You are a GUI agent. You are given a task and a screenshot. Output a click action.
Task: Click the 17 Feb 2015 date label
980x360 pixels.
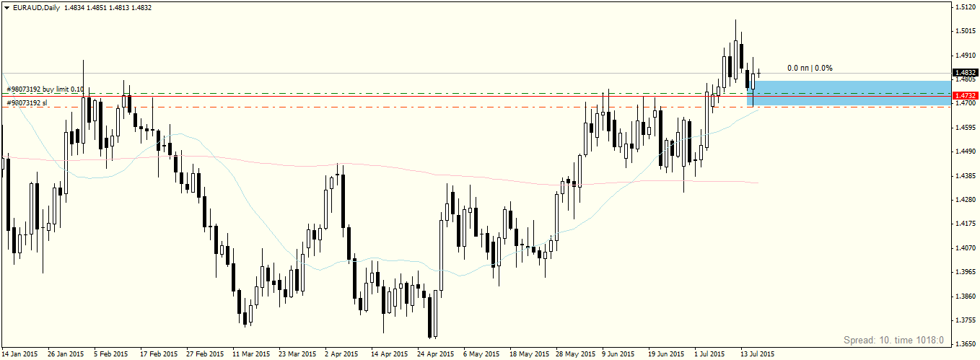[x=159, y=354]
